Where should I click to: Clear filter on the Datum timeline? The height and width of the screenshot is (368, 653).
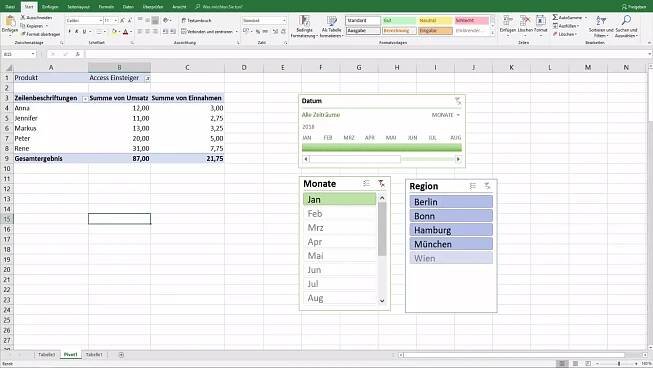458,101
